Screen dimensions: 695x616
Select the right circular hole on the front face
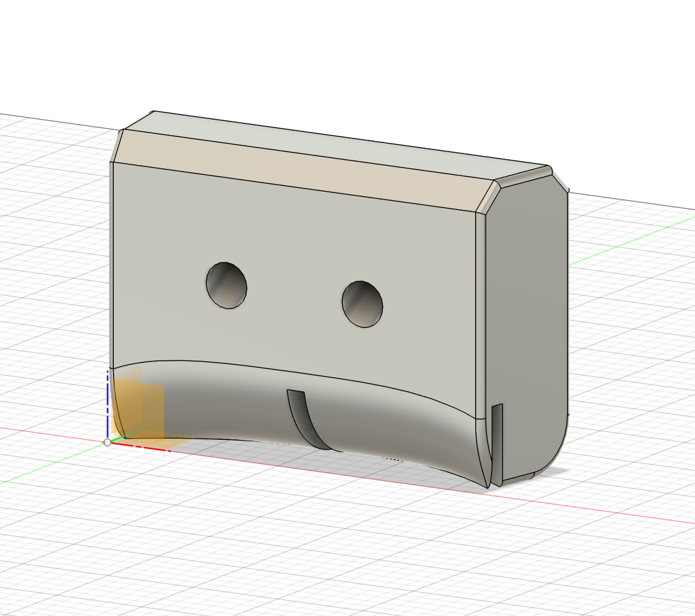[362, 303]
